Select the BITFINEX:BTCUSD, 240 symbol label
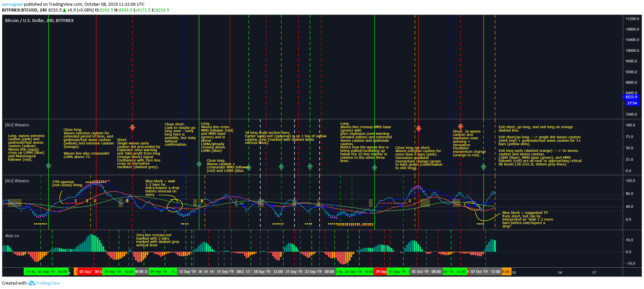Viewport: 644px width, 289px height. 24,10
